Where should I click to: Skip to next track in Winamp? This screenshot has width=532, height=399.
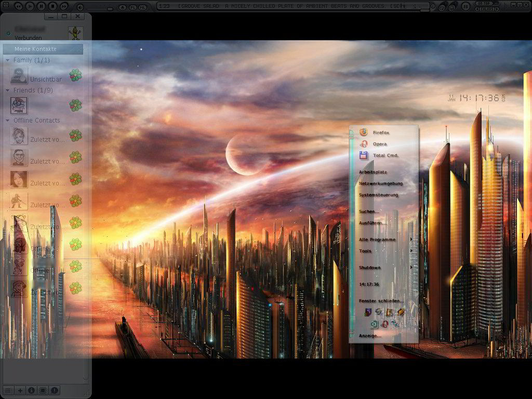[x=63, y=6]
